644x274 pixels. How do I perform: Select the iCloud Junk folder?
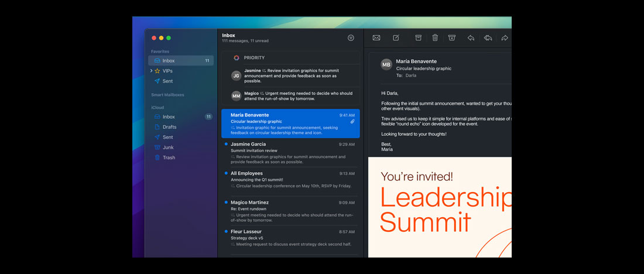pyautogui.click(x=168, y=148)
